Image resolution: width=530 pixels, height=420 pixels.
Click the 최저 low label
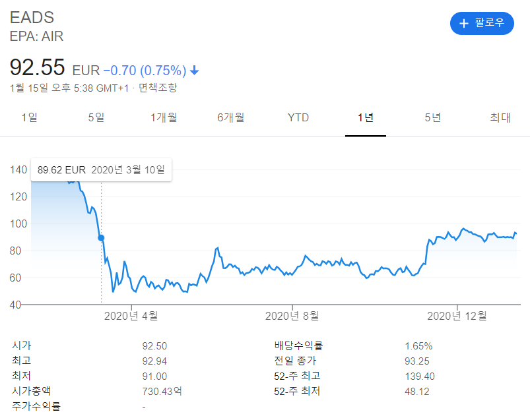[x=22, y=376]
